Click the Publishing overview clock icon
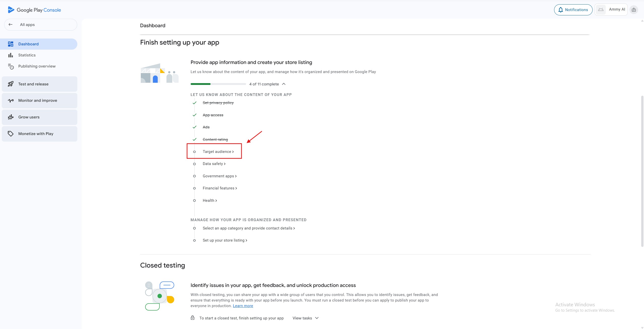 (x=11, y=66)
